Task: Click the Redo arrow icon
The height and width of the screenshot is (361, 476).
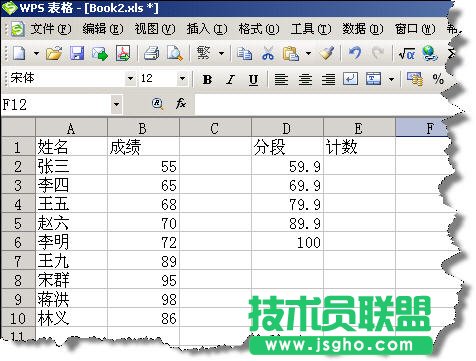Action: pyautogui.click(x=377, y=53)
